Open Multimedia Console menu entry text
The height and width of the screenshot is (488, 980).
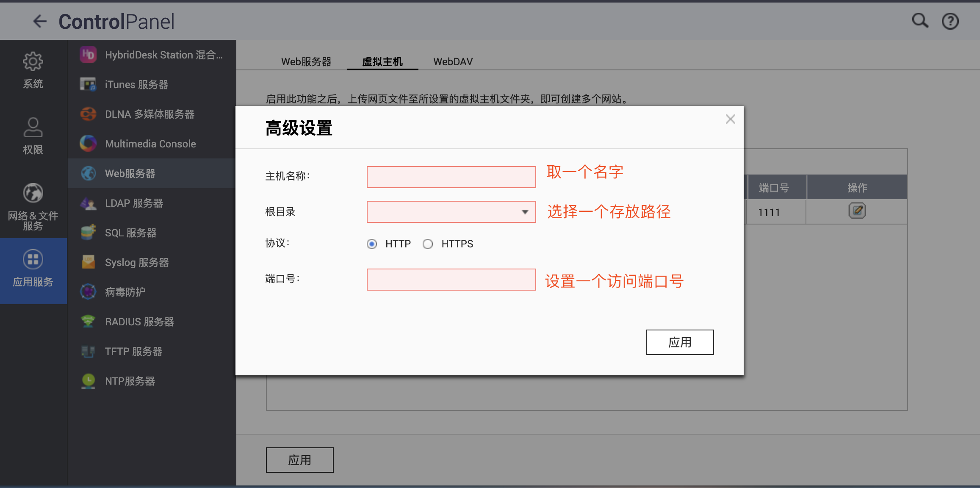tap(150, 144)
